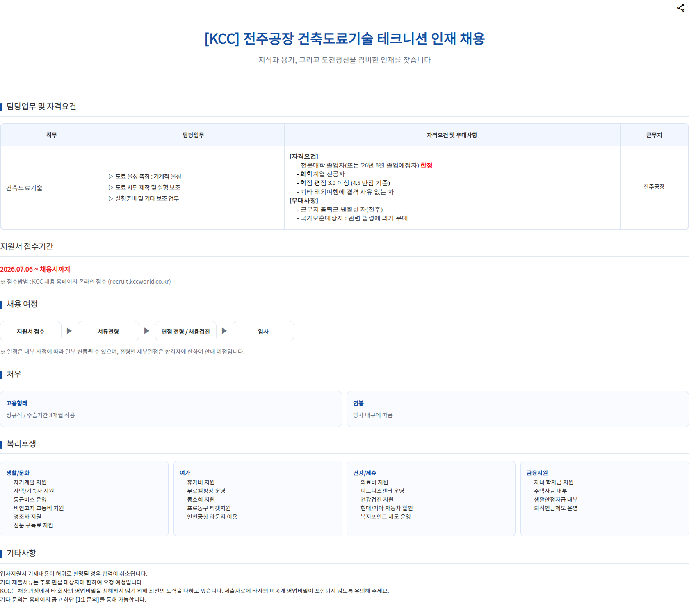Click the '[우대사항]' label
689x616 pixels.
click(x=304, y=200)
